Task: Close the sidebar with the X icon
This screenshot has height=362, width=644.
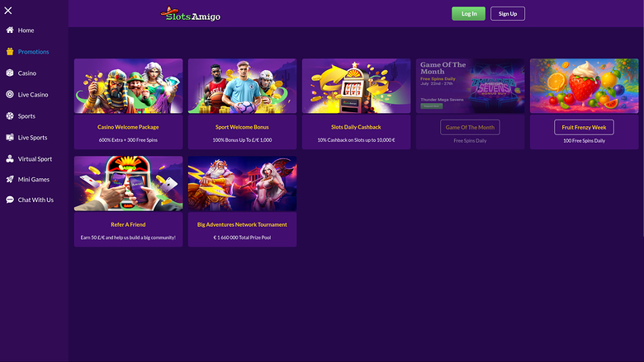Action: (7, 11)
